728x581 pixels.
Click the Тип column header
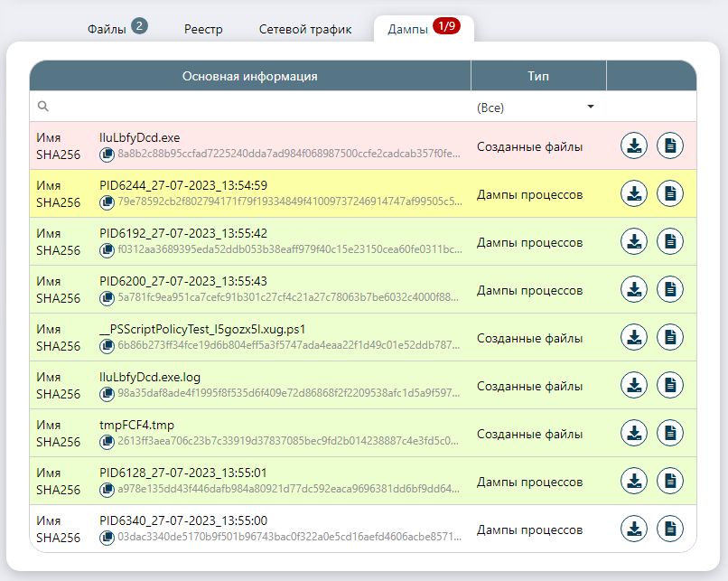coord(537,77)
